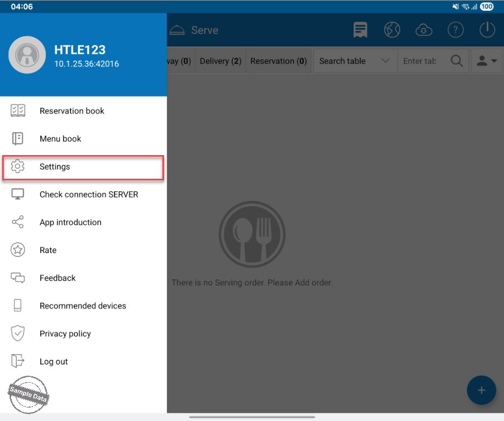
Task: Add new order with plus button
Action: (481, 390)
